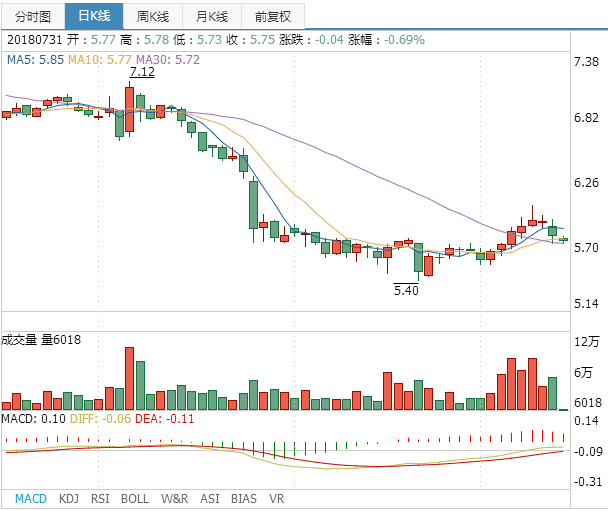Switch to the RSI indicator

tap(100, 499)
